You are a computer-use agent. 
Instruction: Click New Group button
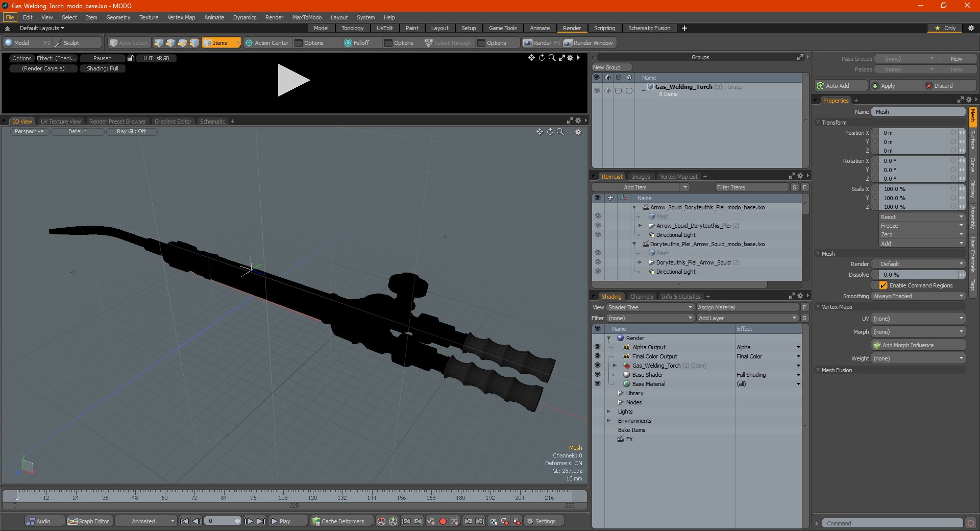pyautogui.click(x=611, y=67)
